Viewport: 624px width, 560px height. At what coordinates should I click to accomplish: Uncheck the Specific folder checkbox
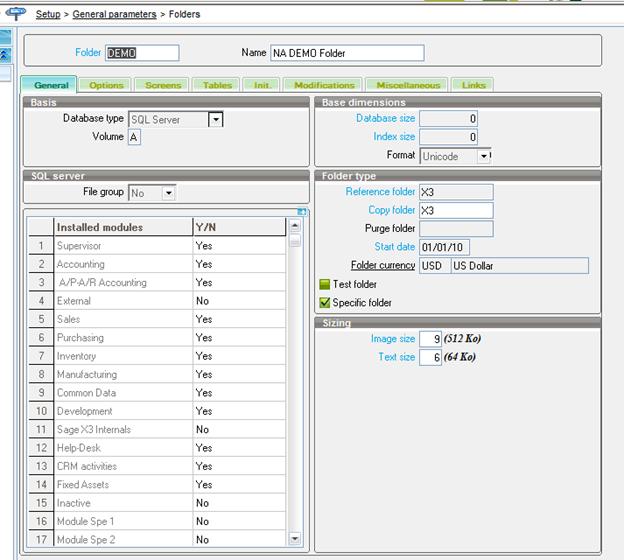pos(325,302)
